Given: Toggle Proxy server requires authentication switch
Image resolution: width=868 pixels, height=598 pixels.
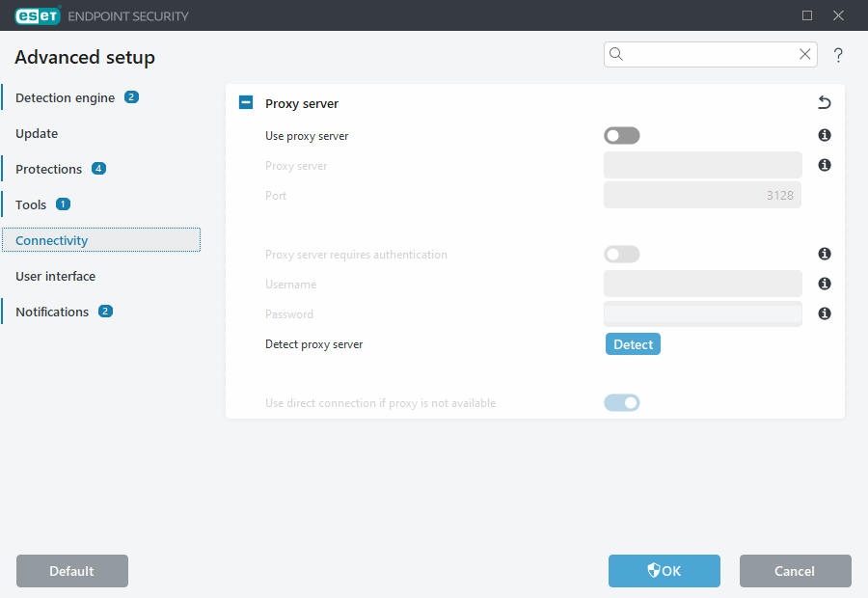Looking at the screenshot, I should [x=621, y=255].
